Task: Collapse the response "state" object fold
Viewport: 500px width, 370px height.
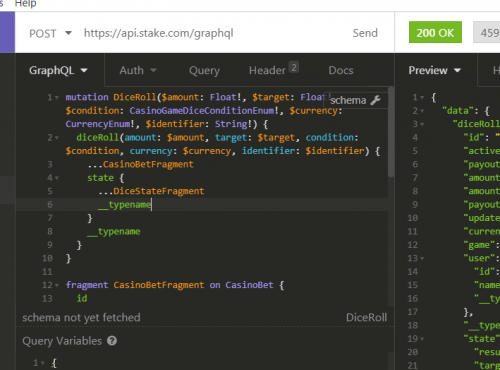Action: click(422, 339)
